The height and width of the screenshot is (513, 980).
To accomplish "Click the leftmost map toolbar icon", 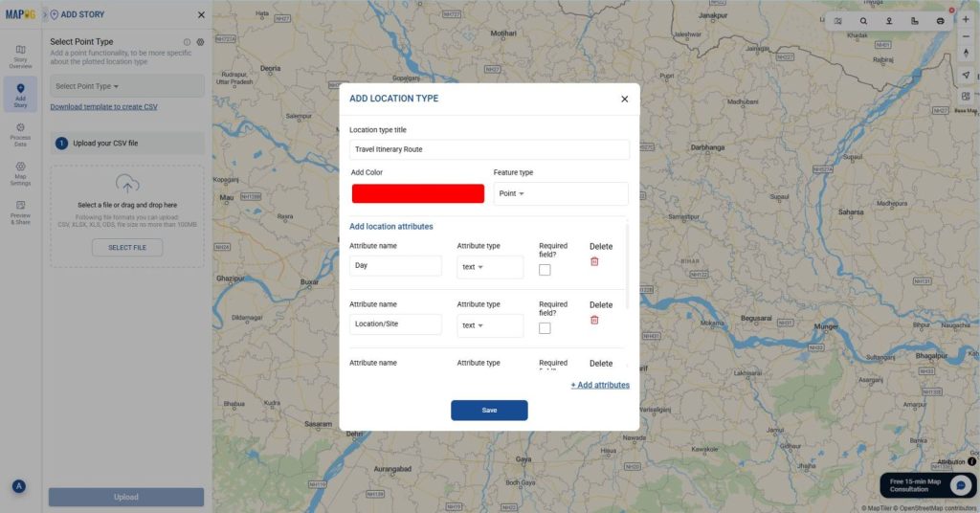I will pyautogui.click(x=838, y=21).
